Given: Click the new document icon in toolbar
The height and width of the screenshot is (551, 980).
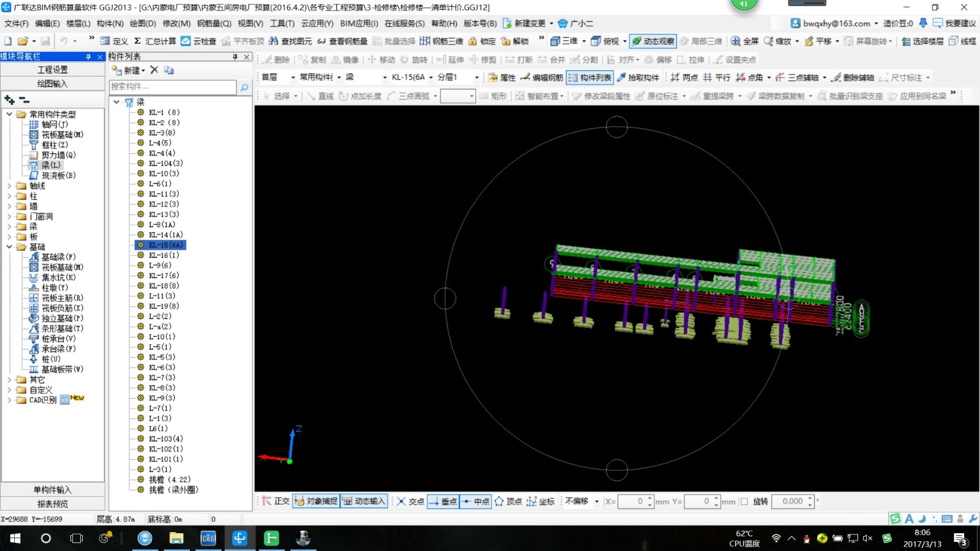Looking at the screenshot, I should pos(8,41).
